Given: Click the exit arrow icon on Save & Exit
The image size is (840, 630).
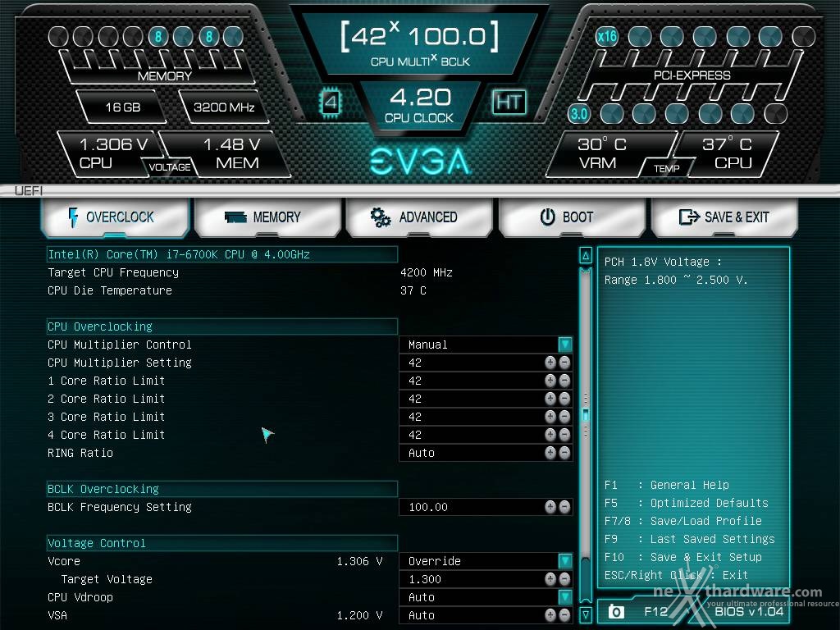Looking at the screenshot, I should pos(689,217).
